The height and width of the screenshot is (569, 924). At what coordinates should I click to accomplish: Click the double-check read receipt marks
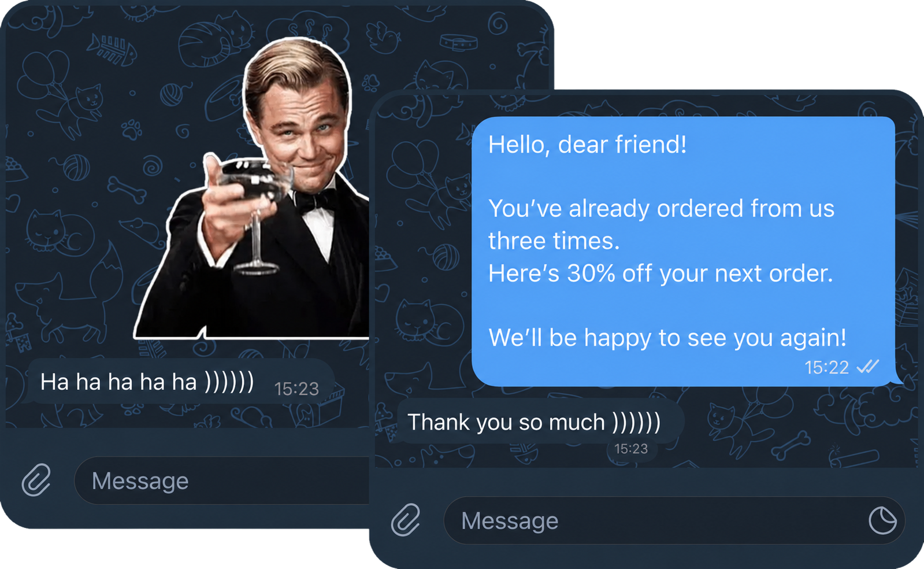(867, 367)
